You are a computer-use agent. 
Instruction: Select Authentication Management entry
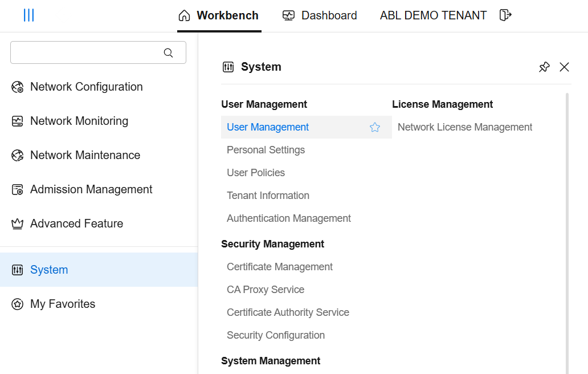(288, 218)
